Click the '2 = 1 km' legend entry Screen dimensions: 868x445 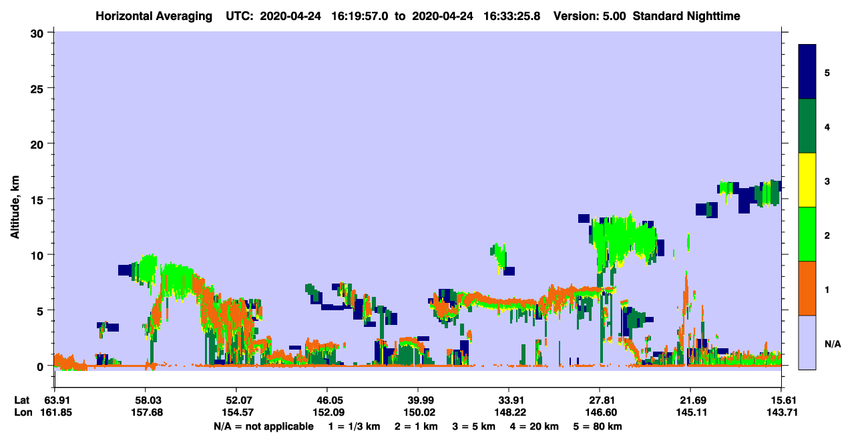pos(416,426)
